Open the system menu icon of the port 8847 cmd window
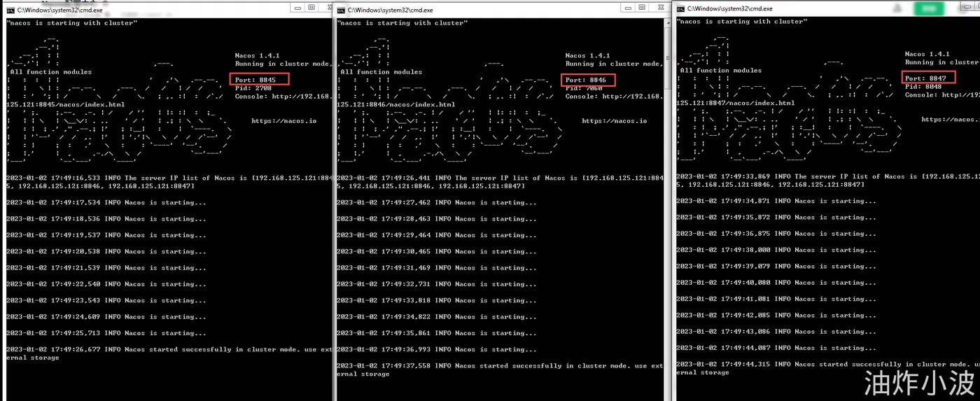The width and height of the screenshot is (980, 401). pyautogui.click(x=680, y=9)
